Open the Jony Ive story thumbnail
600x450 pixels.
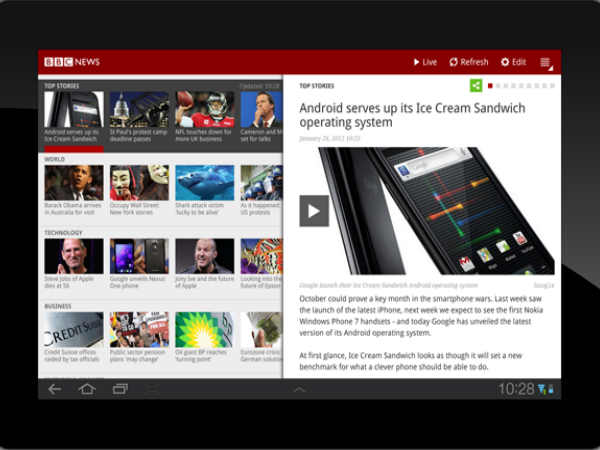205,256
